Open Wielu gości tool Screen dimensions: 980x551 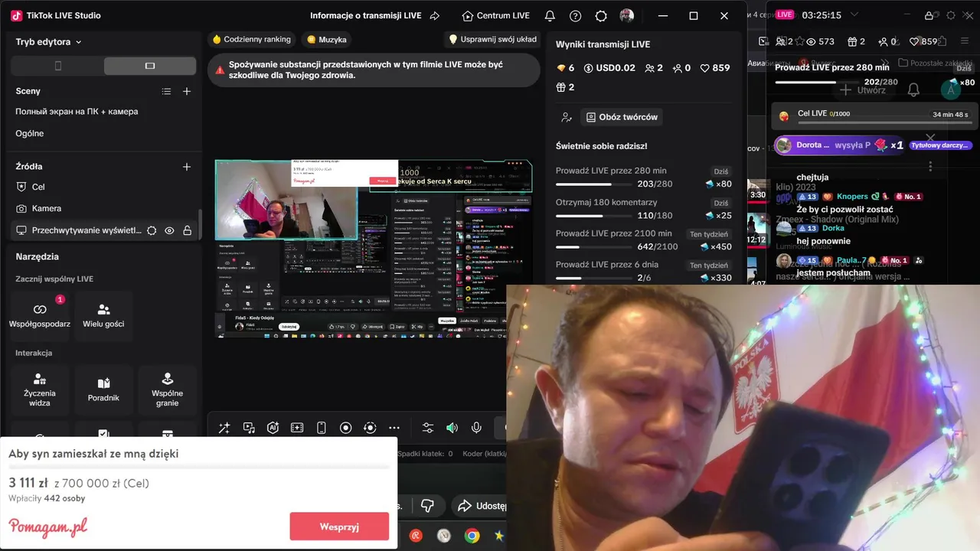(103, 315)
